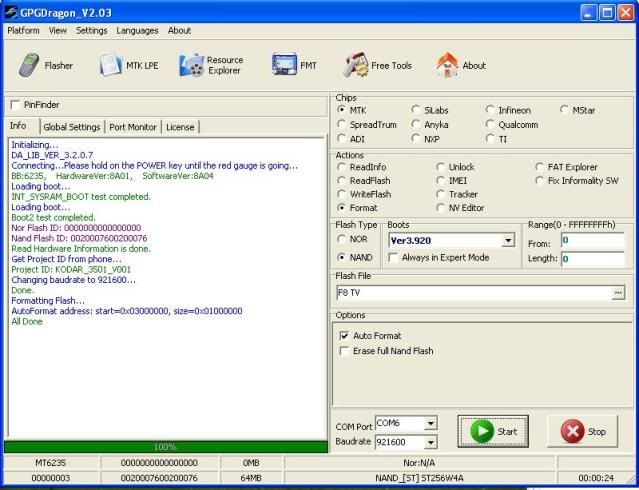The image size is (639, 490).
Task: Choose the Qualcomm chip radio button
Action: click(x=490, y=124)
